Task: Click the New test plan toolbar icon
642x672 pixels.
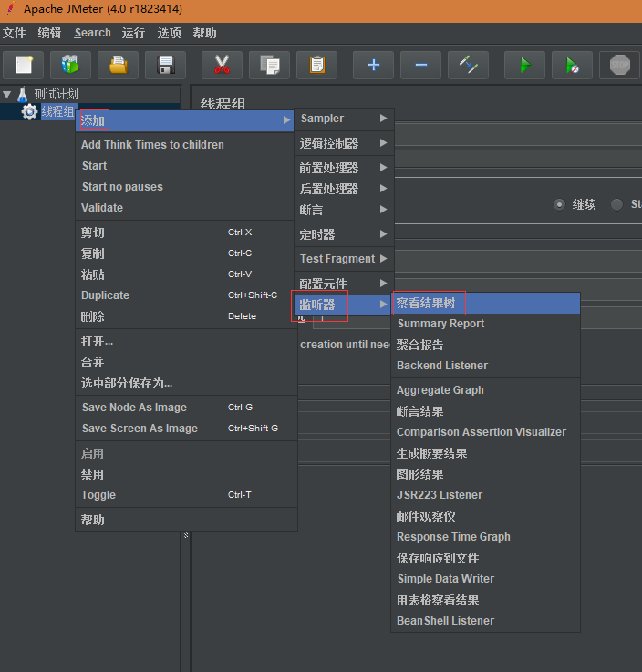Action: point(24,65)
